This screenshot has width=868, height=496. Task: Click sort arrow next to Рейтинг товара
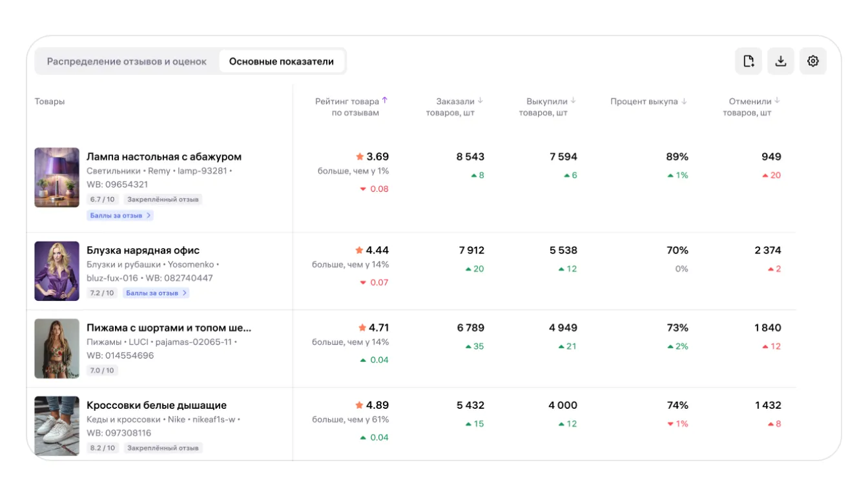[385, 101]
